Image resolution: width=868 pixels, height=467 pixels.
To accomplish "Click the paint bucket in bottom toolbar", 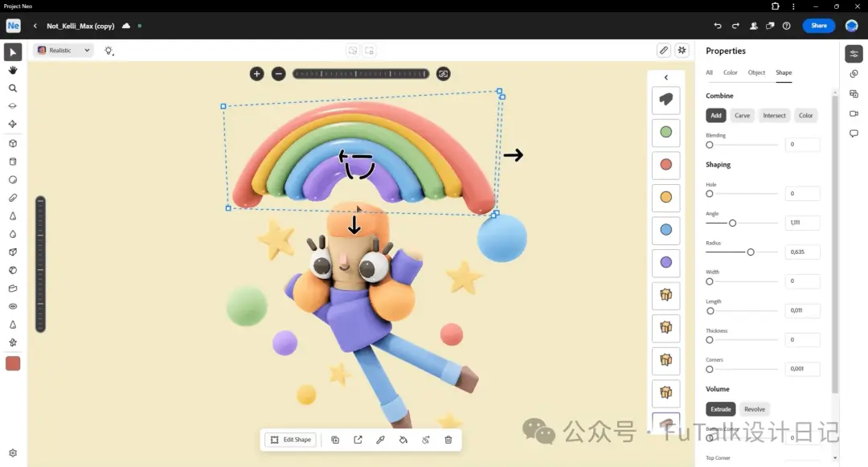I will point(403,440).
